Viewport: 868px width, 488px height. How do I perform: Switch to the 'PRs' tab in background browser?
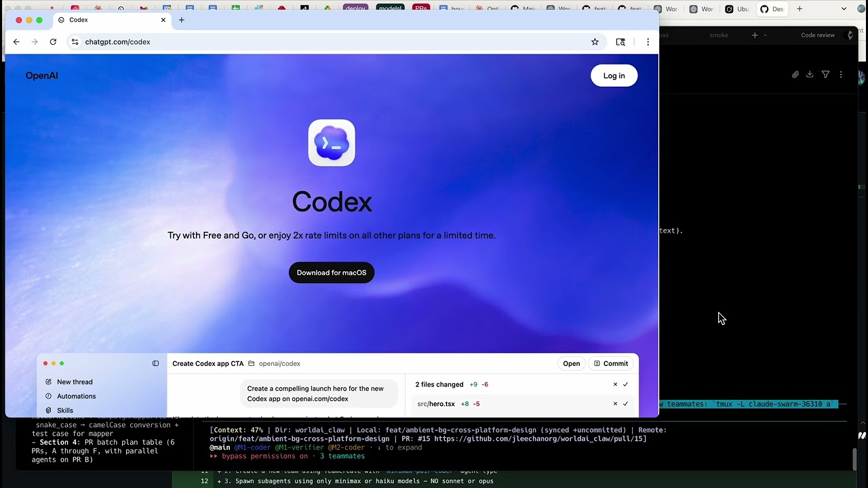[x=421, y=8]
